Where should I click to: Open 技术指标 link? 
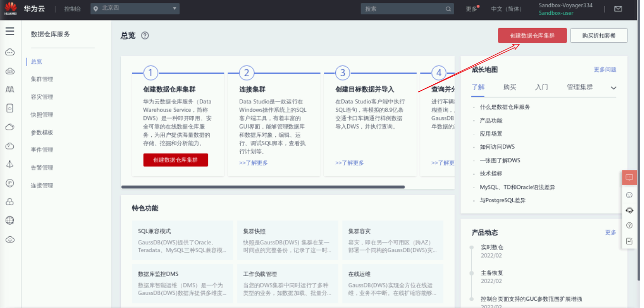tap(491, 174)
